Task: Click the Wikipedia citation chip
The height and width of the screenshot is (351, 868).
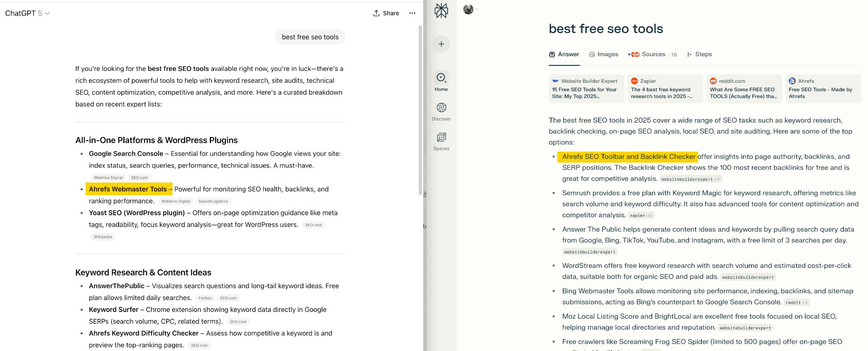Action: [x=103, y=237]
